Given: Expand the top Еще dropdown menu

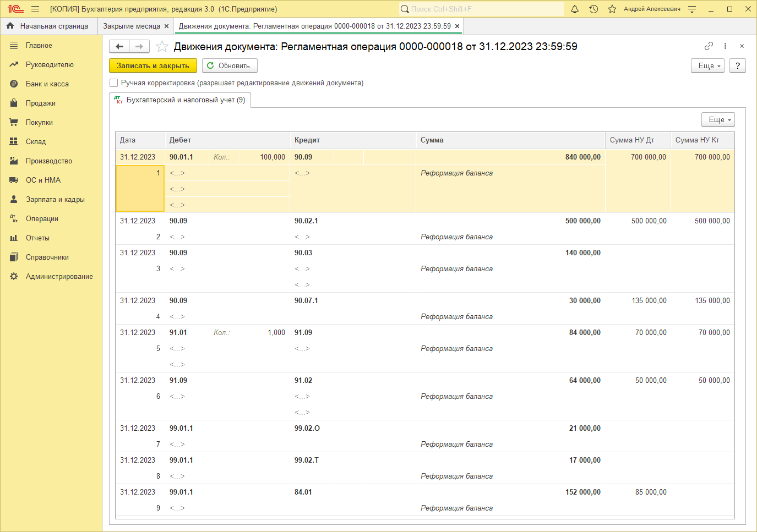Looking at the screenshot, I should pos(707,65).
